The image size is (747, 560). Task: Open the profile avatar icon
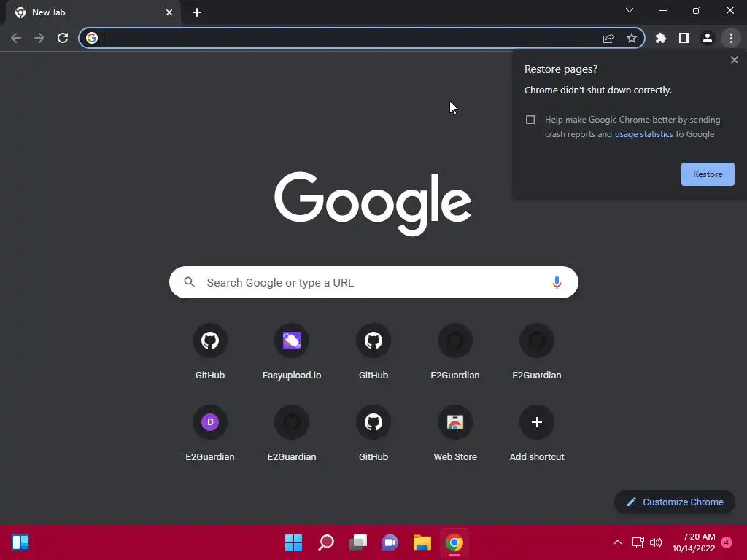click(x=708, y=38)
